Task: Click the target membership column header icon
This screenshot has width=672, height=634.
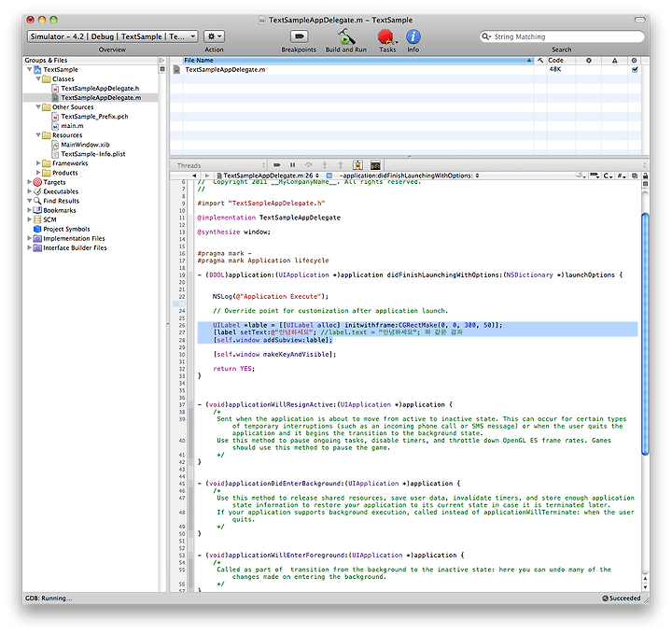Action: tap(634, 61)
